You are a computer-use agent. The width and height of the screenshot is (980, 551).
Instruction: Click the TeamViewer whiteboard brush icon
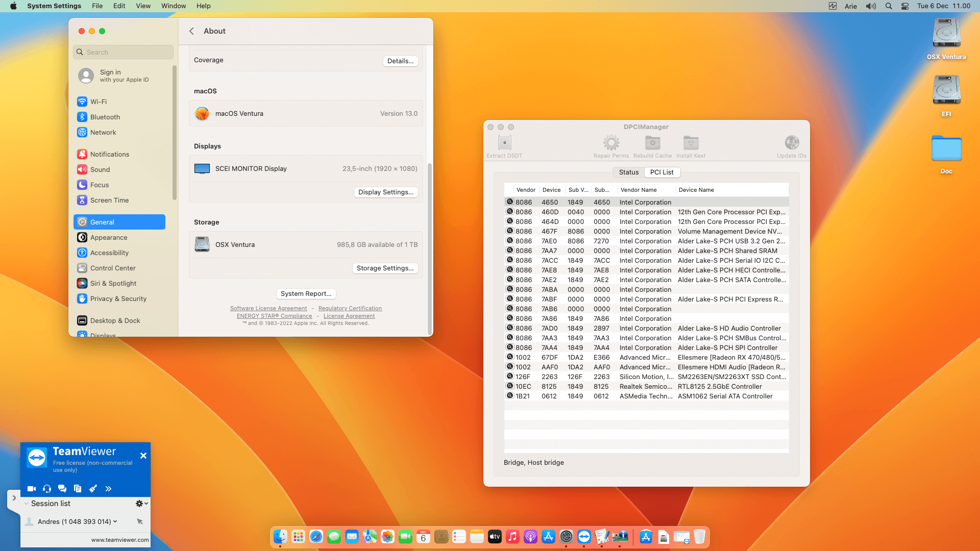(93, 489)
